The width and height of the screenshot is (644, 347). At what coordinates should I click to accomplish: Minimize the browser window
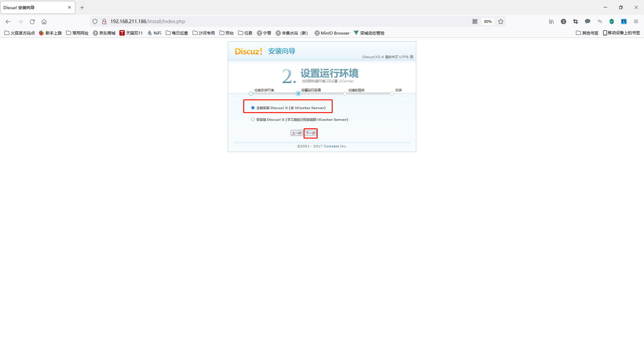click(605, 7)
